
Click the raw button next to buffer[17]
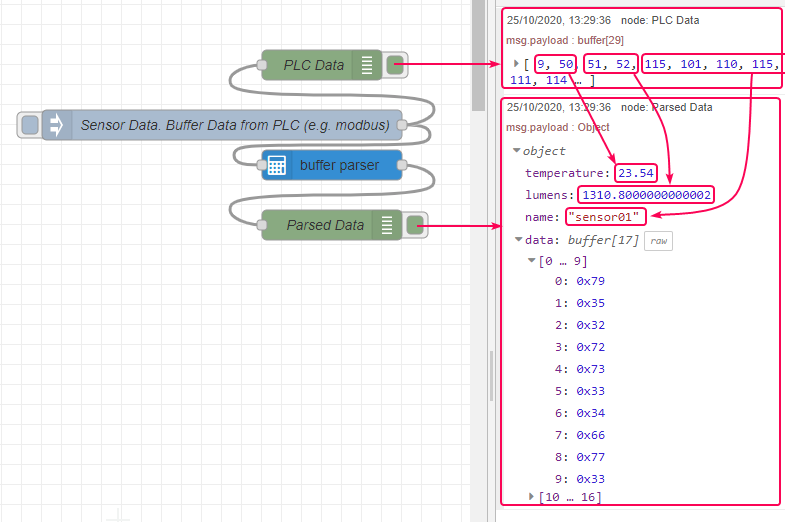coord(657,241)
